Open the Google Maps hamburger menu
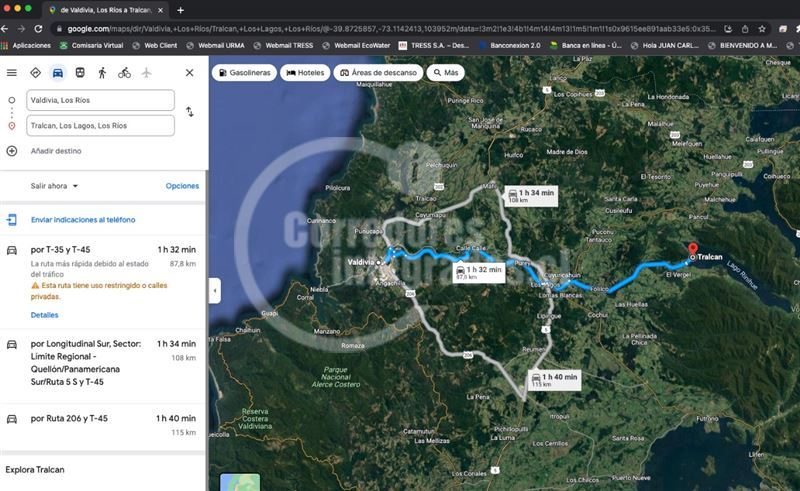The height and width of the screenshot is (491, 800). click(11, 73)
